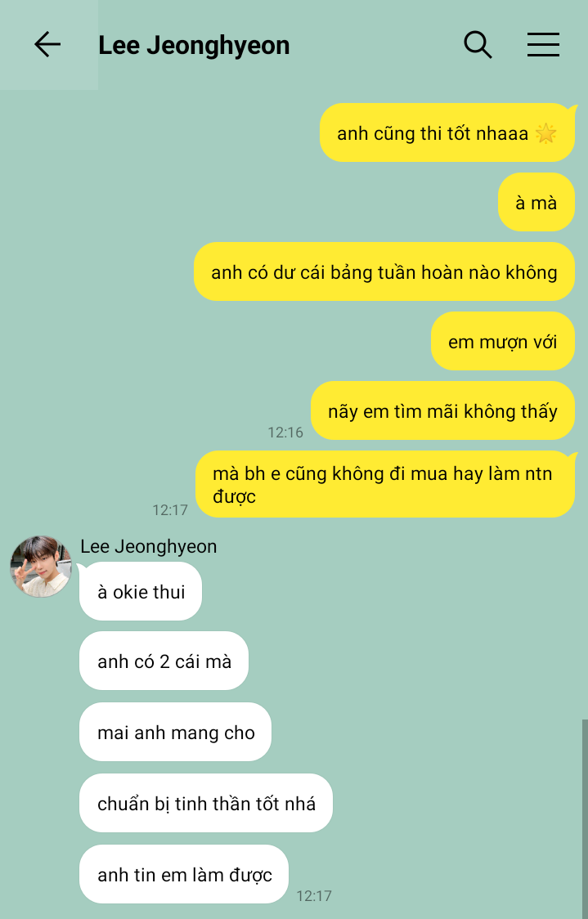588x919 pixels.
Task: Open Lee Jeonghyeon's profile picture
Action: (41, 566)
